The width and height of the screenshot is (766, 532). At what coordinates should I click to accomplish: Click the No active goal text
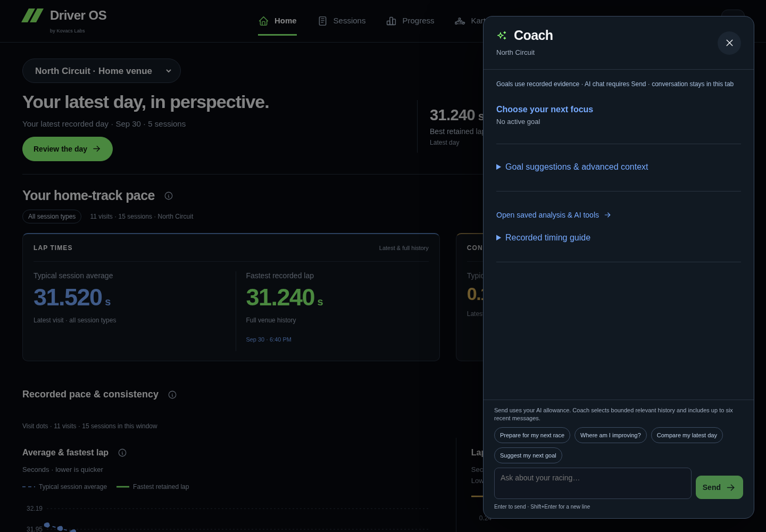[518, 122]
